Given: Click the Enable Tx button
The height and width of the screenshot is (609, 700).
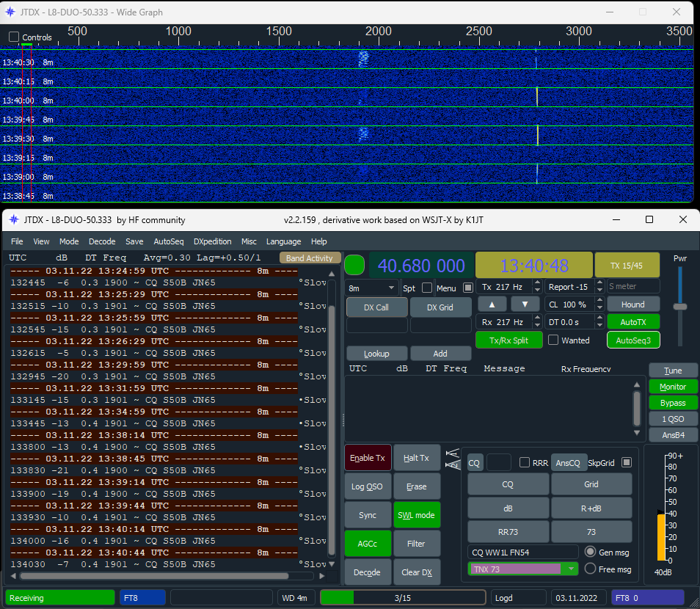Looking at the screenshot, I should pos(368,458).
